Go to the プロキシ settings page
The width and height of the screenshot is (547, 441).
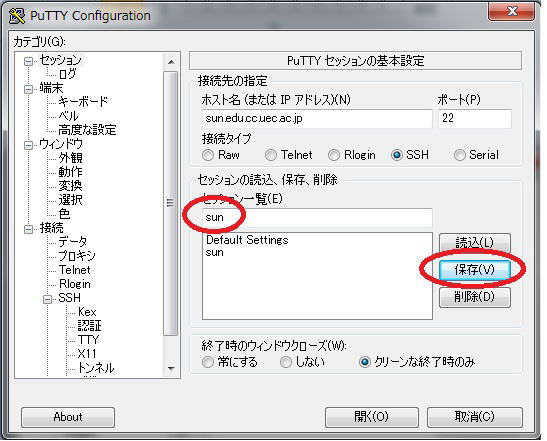point(77,256)
